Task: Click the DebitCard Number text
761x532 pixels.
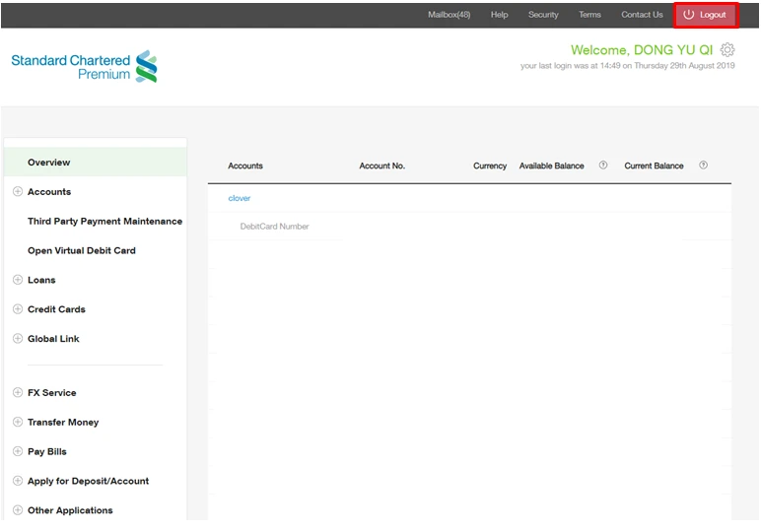Action: click(x=274, y=227)
